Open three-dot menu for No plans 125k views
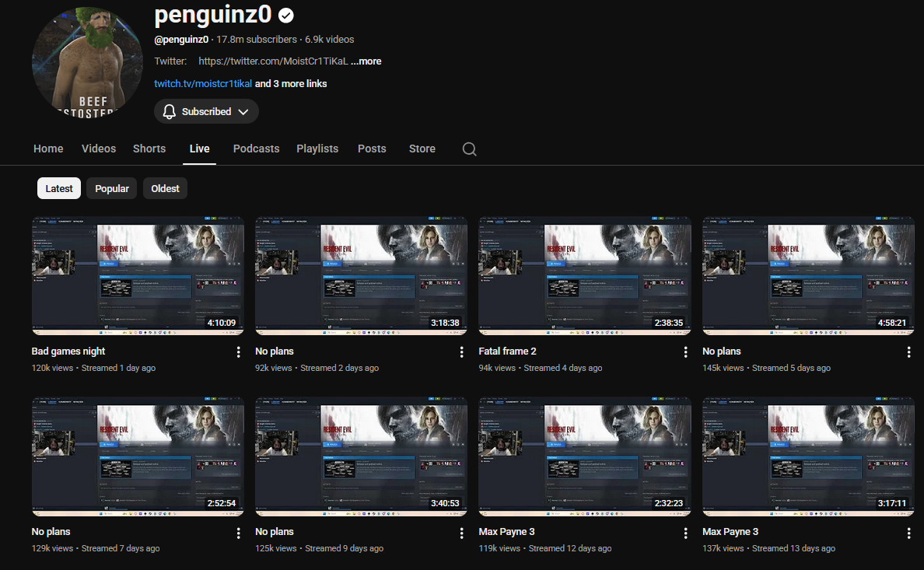The width and height of the screenshot is (924, 570). 461,533
